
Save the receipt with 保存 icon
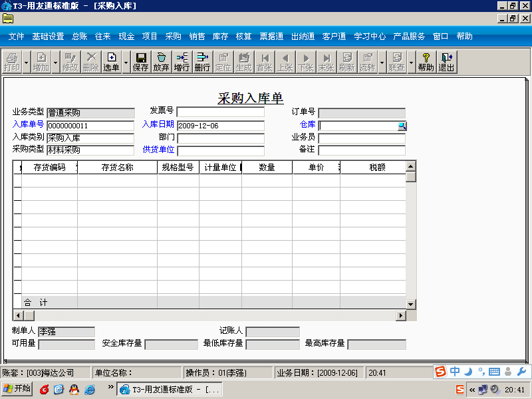coord(140,62)
